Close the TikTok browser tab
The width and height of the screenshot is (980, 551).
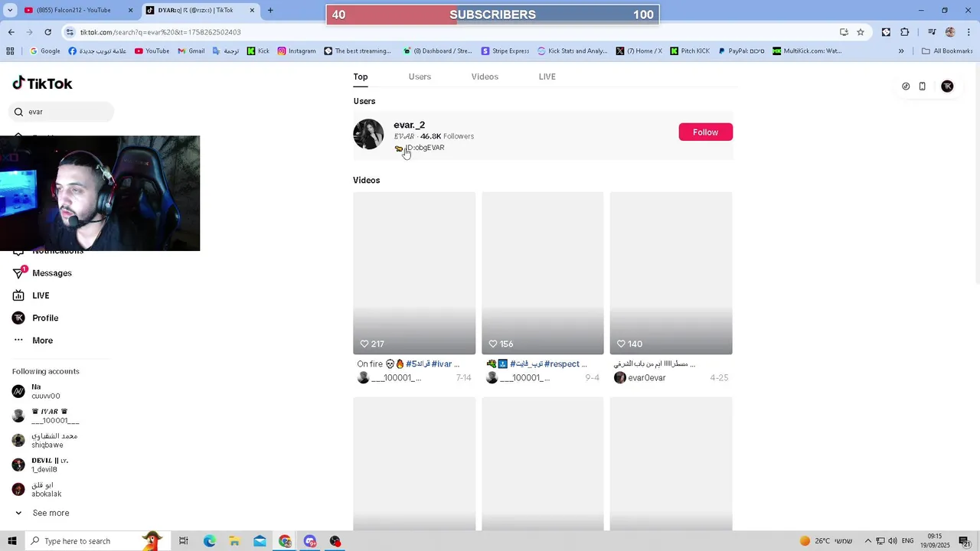(x=253, y=10)
